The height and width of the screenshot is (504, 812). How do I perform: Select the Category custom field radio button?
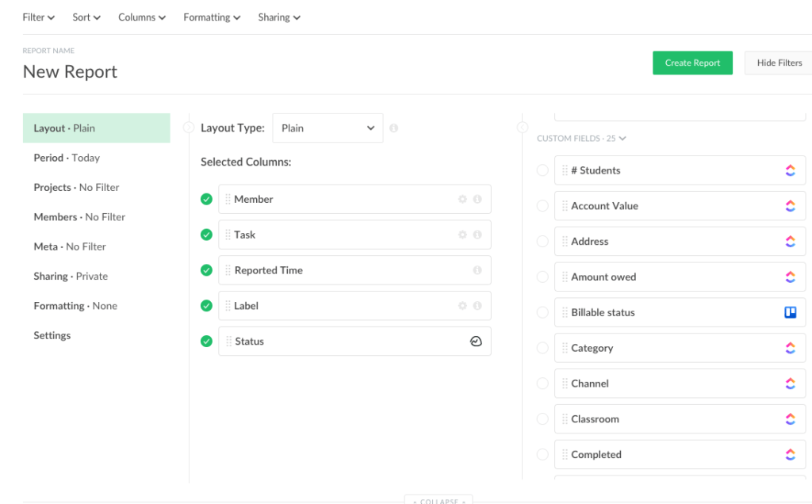pos(542,348)
